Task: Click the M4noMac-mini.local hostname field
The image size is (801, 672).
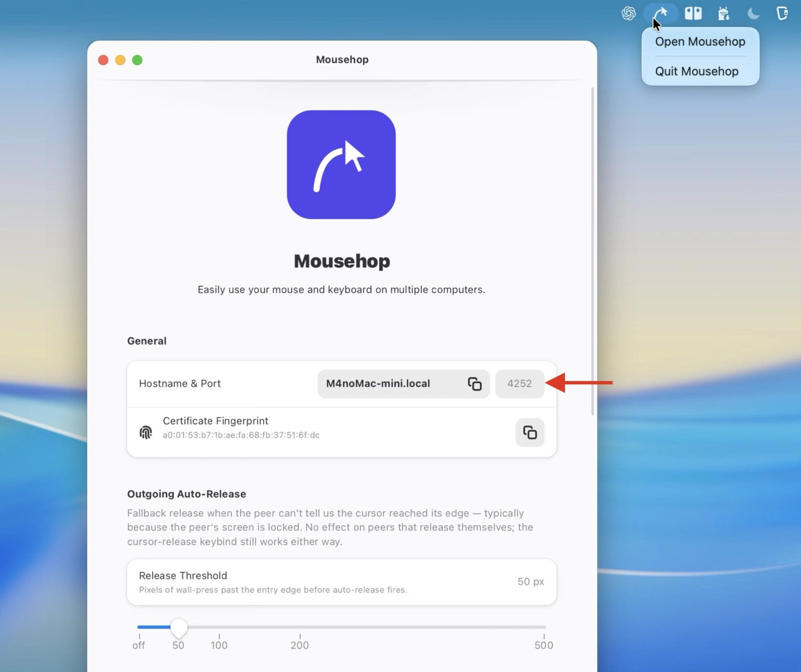Action: click(404, 384)
